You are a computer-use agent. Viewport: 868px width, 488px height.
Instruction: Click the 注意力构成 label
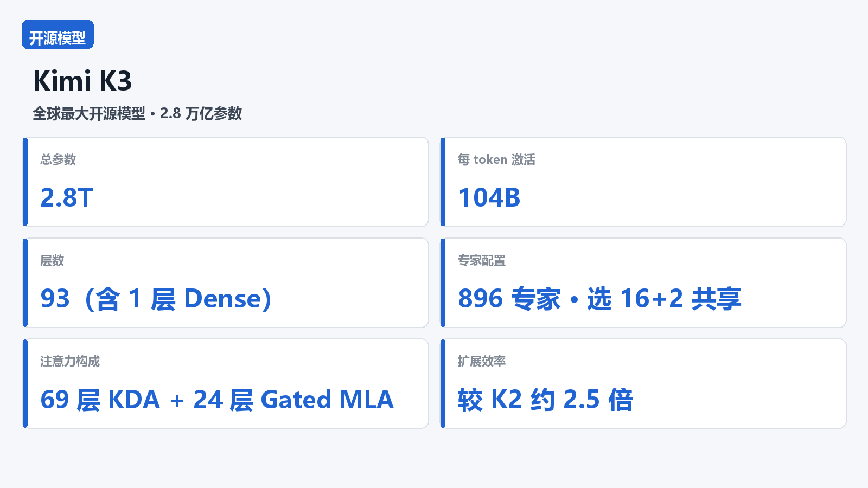(x=70, y=361)
